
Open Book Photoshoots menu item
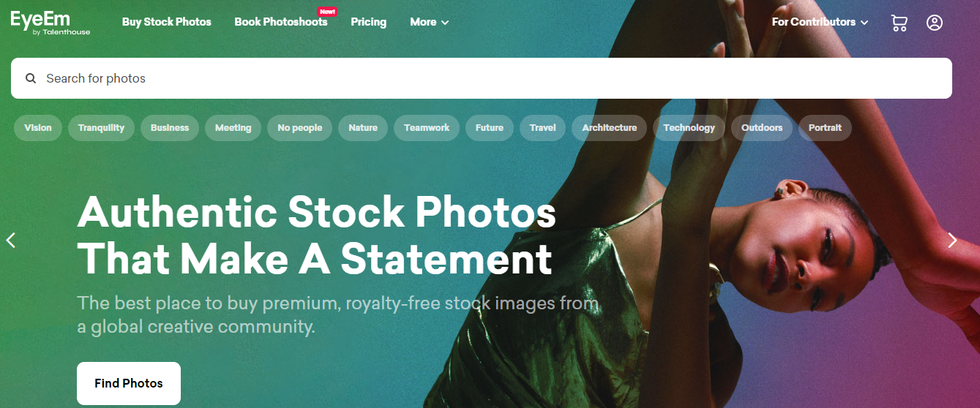[281, 22]
